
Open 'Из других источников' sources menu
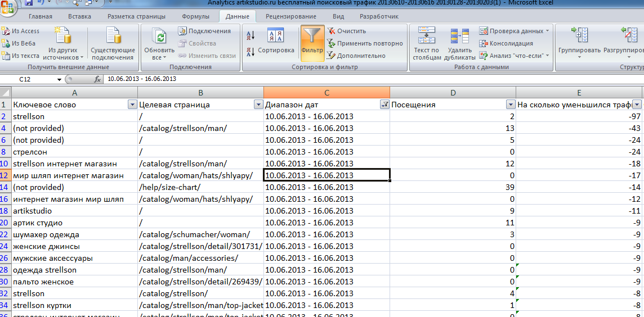click(63, 43)
